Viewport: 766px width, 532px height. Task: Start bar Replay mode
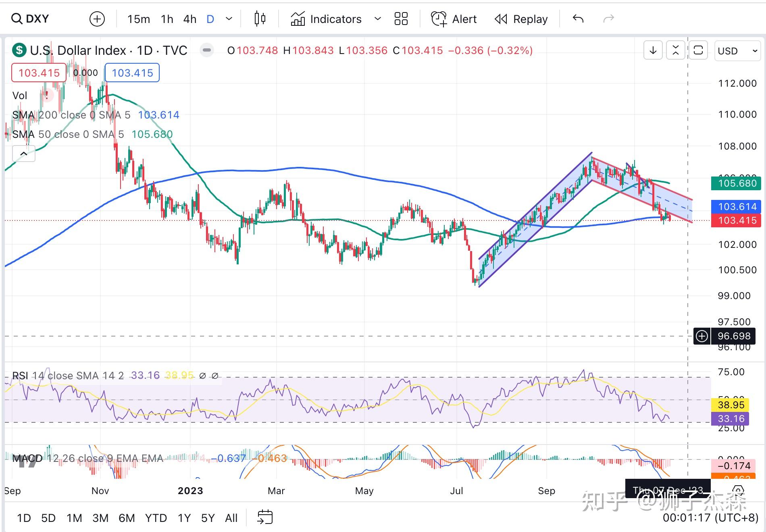click(521, 19)
